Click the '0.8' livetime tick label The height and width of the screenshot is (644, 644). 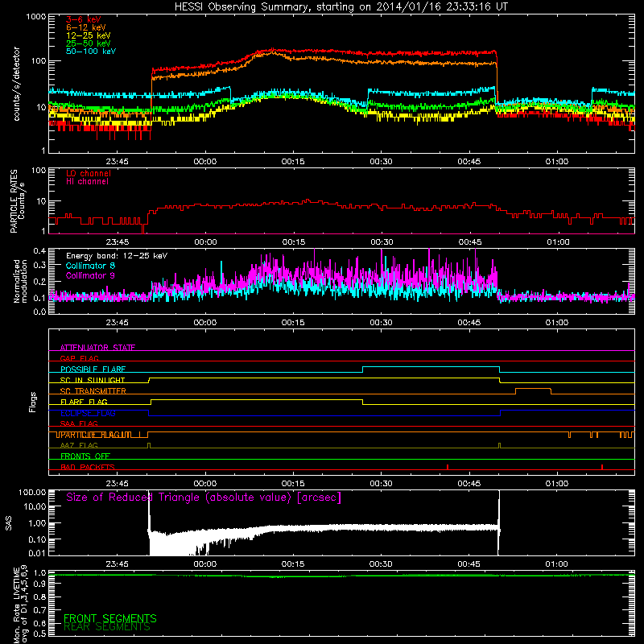click(x=39, y=597)
